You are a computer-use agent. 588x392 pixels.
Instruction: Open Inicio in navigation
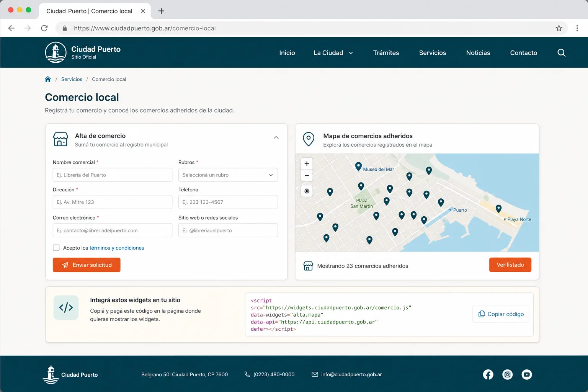click(x=287, y=53)
